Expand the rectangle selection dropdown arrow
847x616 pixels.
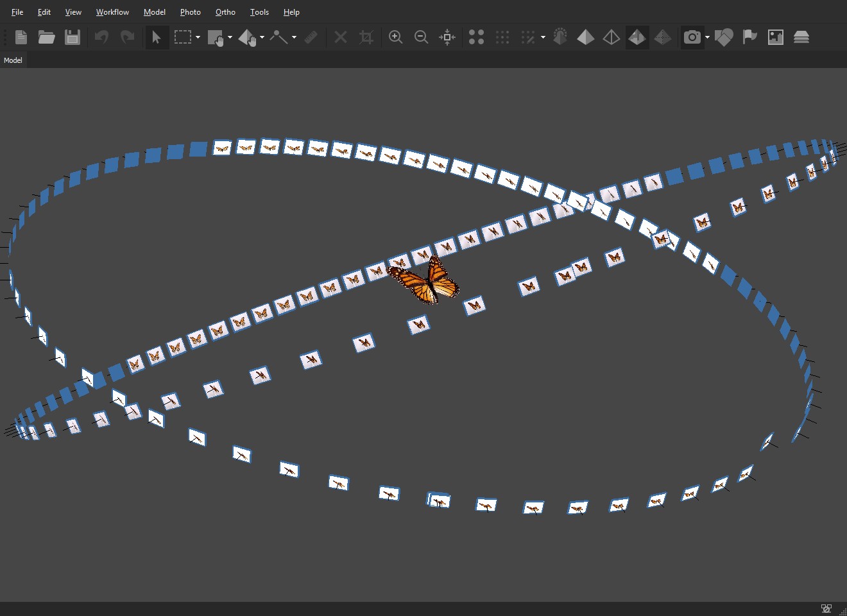(198, 37)
